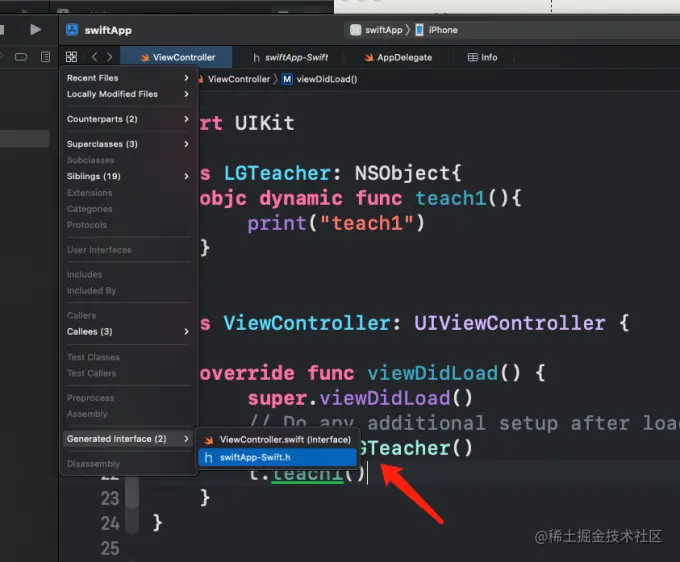Run the app with the play button
680x562 pixels.
point(35,29)
